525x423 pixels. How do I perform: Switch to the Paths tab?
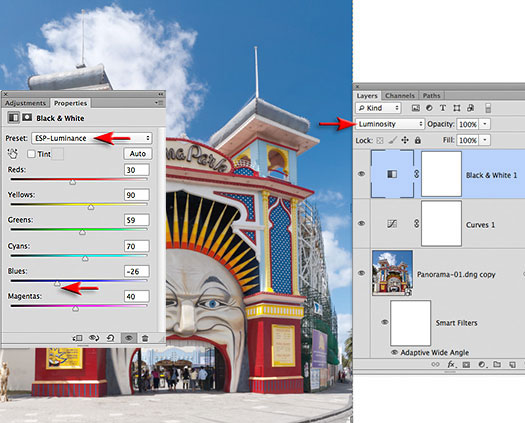coord(431,96)
